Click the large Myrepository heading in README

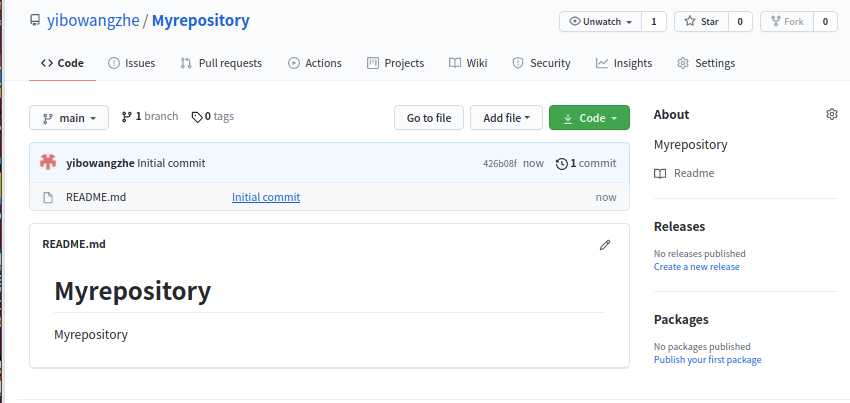point(132,291)
